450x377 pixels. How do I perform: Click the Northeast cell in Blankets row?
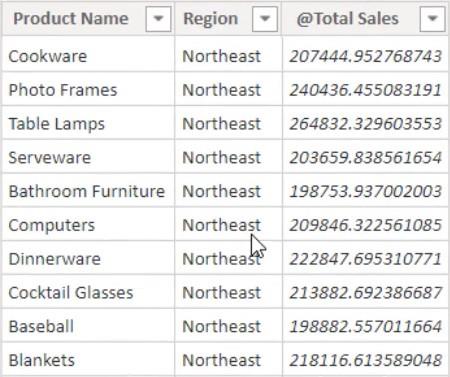228,360
